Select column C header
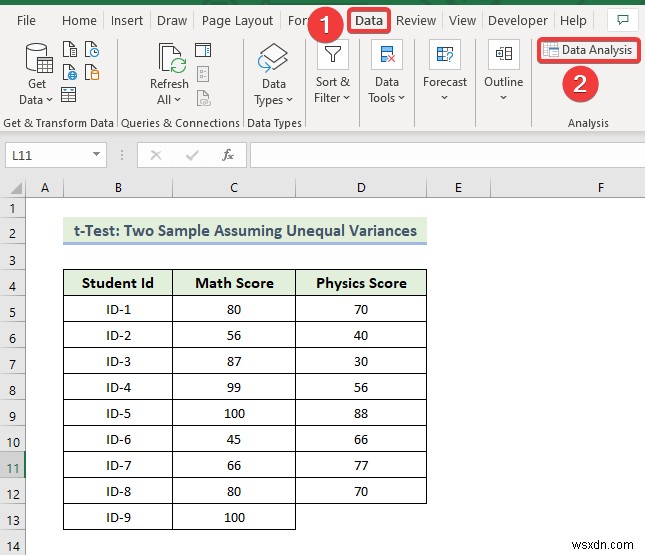The image size is (645, 555). (x=234, y=188)
